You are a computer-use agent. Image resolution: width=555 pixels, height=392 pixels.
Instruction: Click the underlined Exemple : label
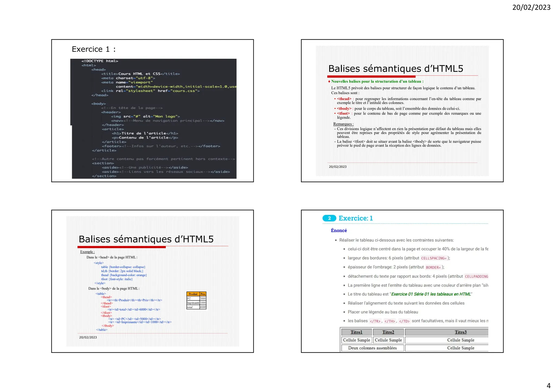point(87,252)
